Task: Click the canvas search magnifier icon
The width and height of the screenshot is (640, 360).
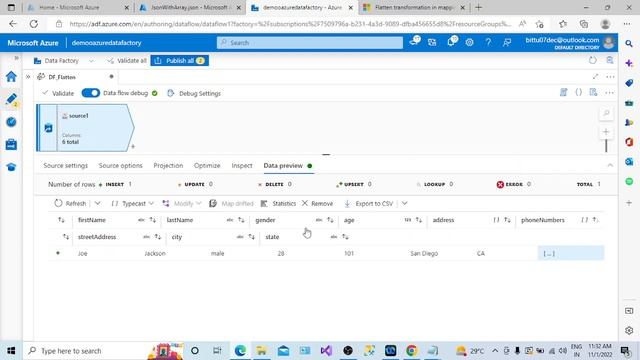Action: point(606,113)
